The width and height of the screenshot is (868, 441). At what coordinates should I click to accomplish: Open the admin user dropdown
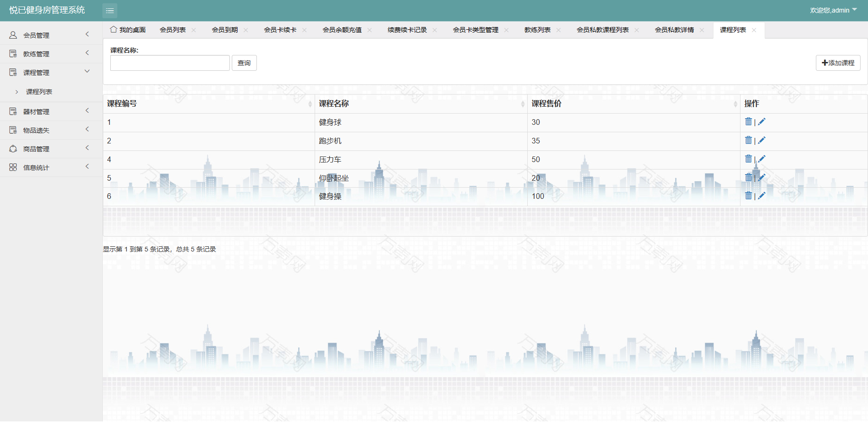833,10
